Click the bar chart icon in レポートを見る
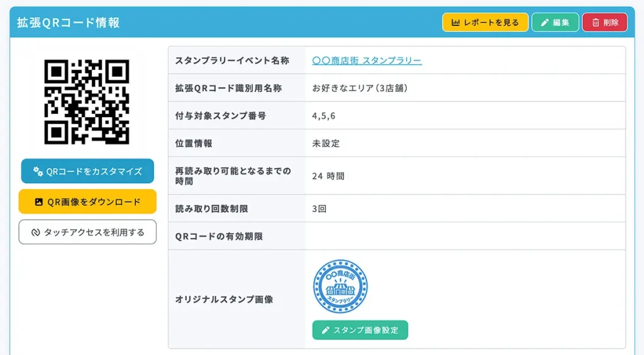 pyautogui.click(x=455, y=23)
